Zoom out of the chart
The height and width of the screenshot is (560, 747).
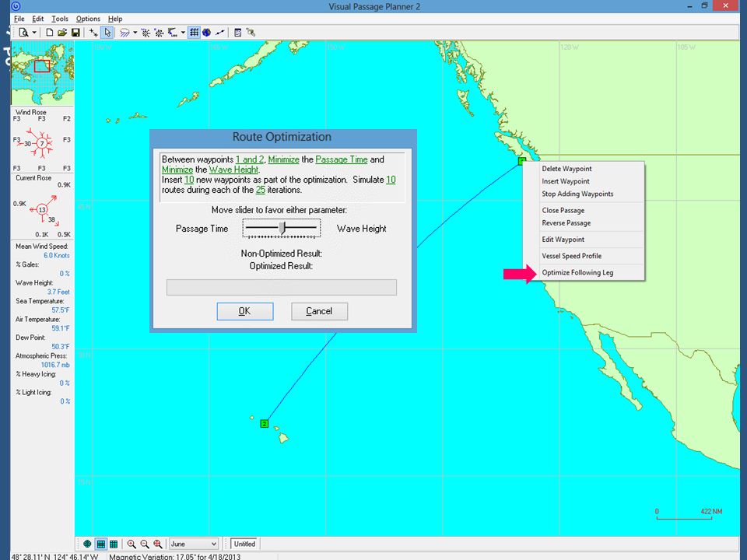pyautogui.click(x=145, y=544)
